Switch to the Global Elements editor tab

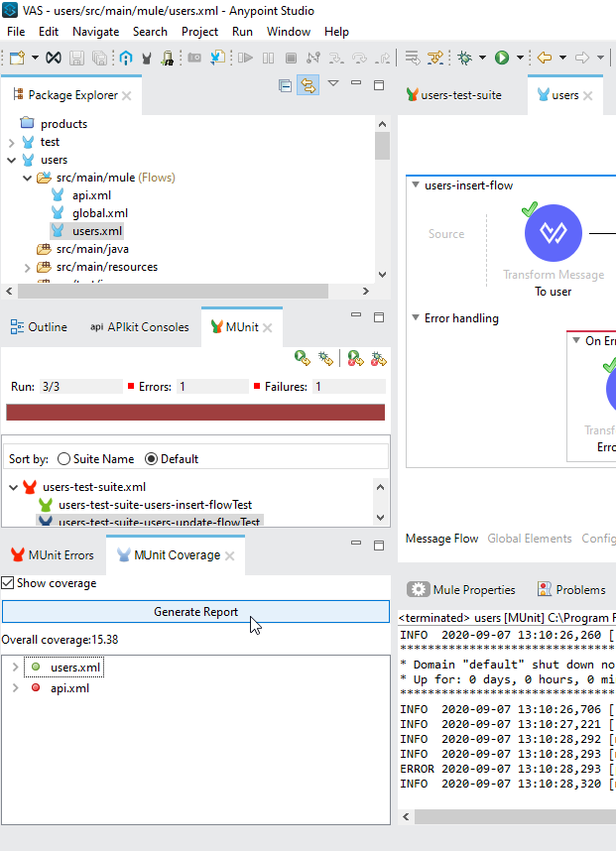pyautogui.click(x=529, y=539)
